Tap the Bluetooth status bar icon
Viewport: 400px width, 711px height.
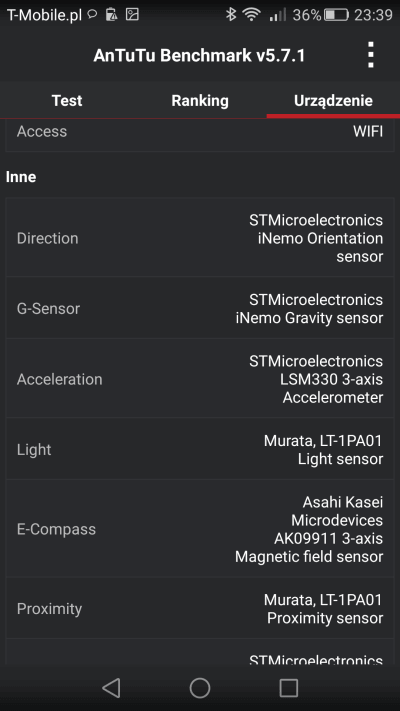click(x=231, y=15)
